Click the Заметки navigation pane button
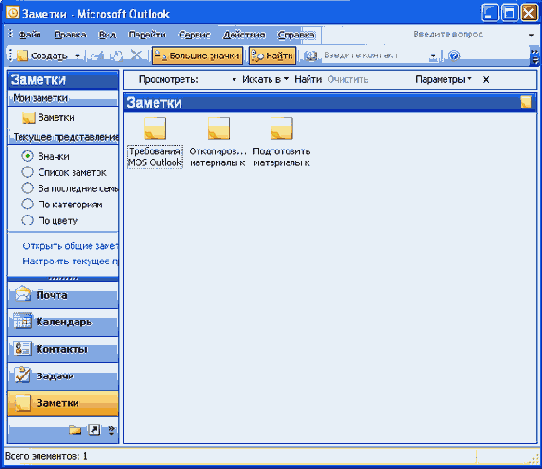 [63, 403]
